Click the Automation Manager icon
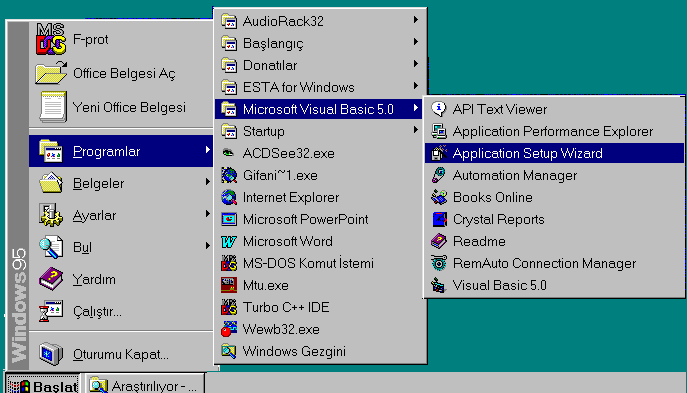687x393 pixels. pos(439,175)
